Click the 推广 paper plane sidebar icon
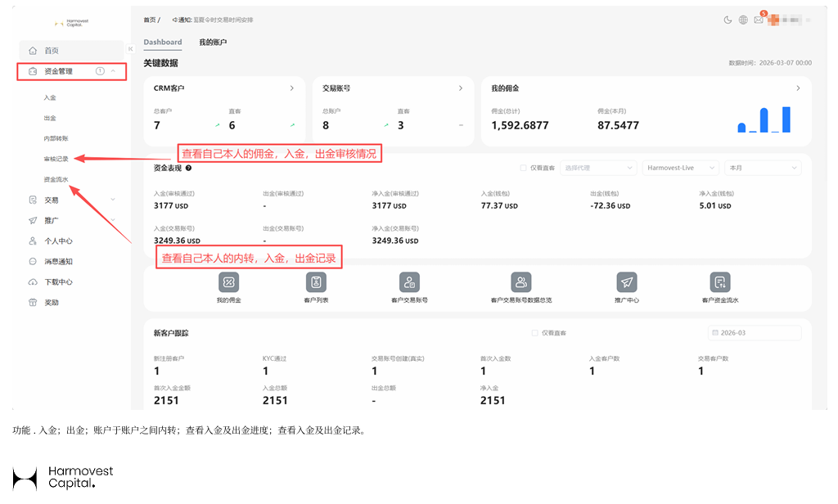This screenshot has height=504, width=838. [x=33, y=220]
